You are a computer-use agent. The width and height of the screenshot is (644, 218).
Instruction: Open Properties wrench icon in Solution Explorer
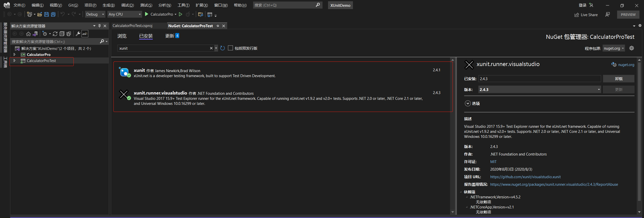(78, 34)
